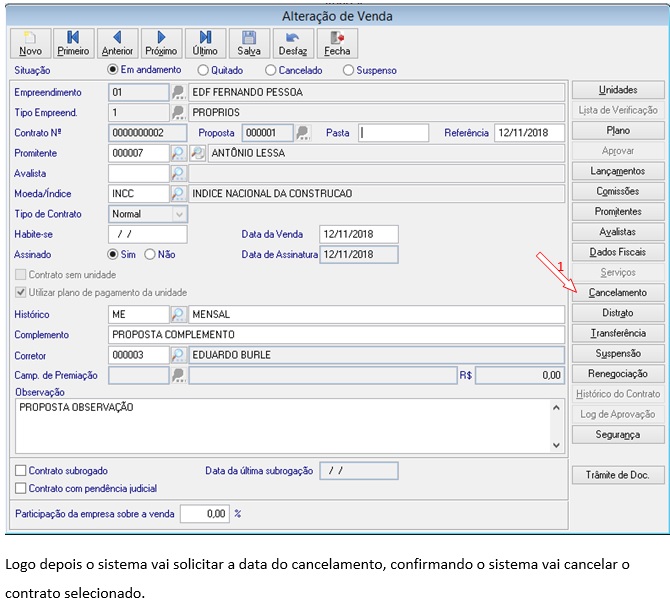Open Trâmite de Doc.
Screen dimensions: 670x607
tap(618, 475)
